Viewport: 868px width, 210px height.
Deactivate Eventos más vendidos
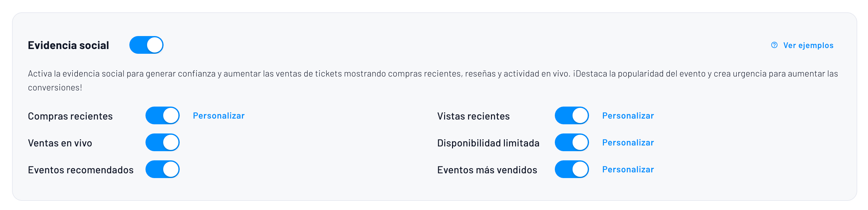coord(572,170)
